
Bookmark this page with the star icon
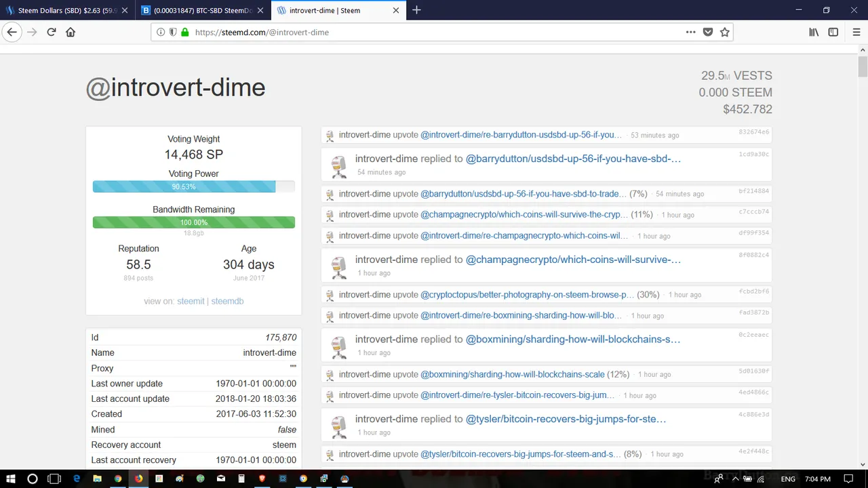coord(724,32)
